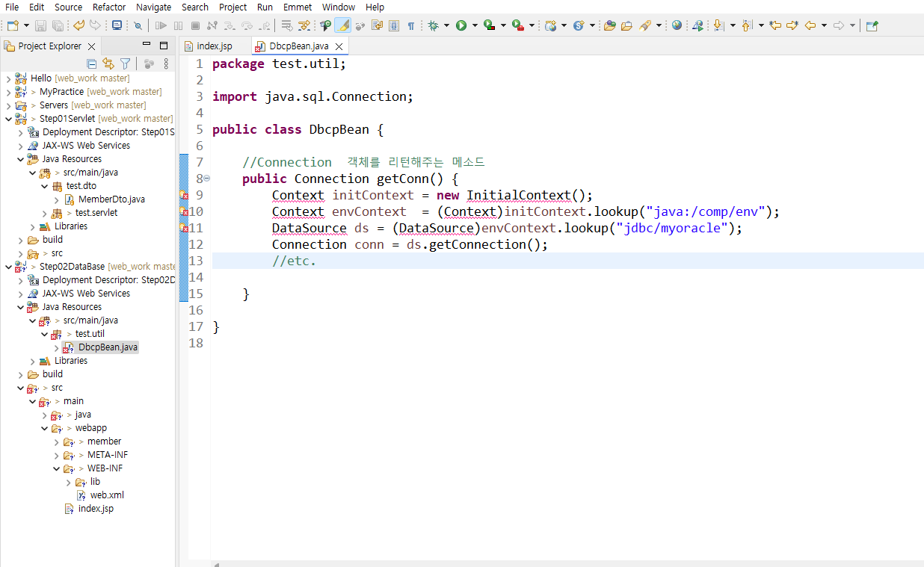The width and height of the screenshot is (924, 567).
Task: Click the Open Task folder icon
Action: pos(626,25)
